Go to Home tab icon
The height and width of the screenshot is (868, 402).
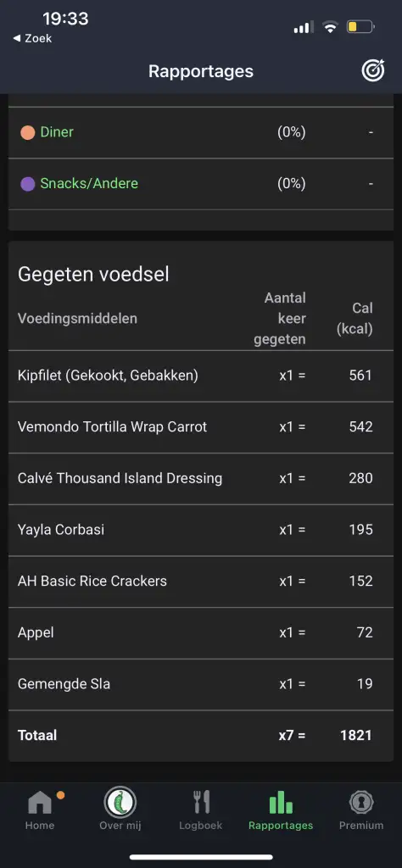pos(40,803)
